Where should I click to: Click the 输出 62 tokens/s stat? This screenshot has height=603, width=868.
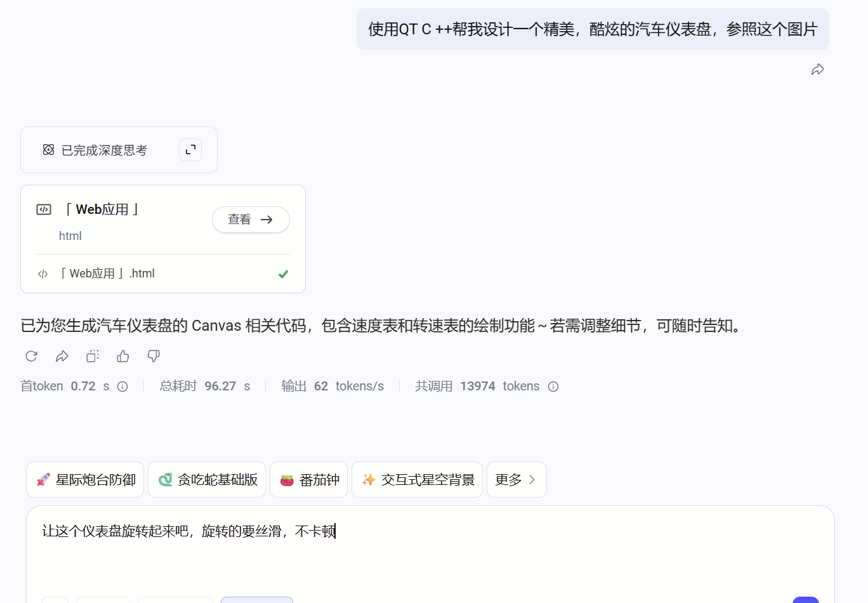[x=332, y=387]
